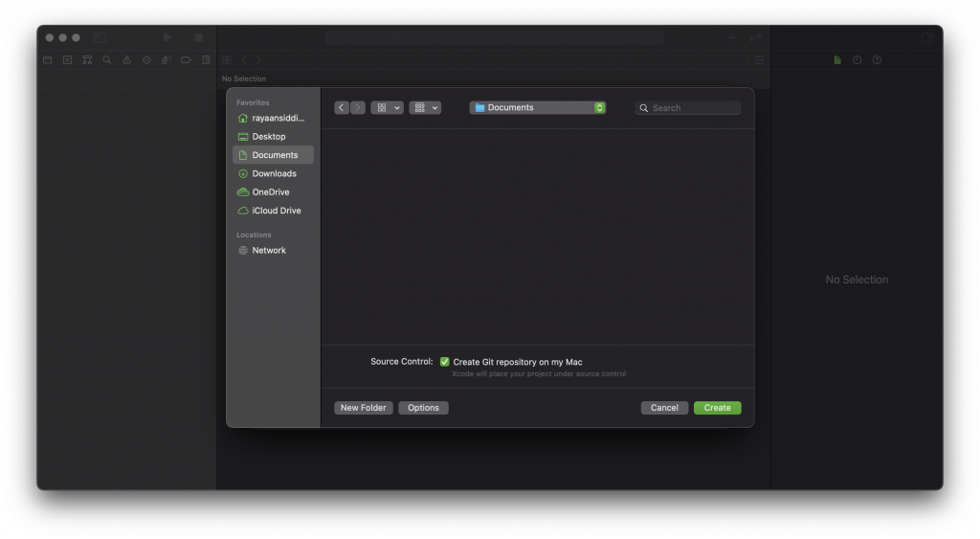Click the Search field in the dialog
This screenshot has height=539, width=980.
687,107
